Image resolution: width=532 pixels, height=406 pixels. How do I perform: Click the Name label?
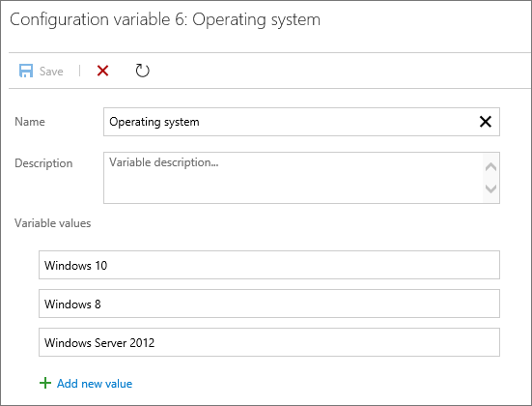[30, 122]
